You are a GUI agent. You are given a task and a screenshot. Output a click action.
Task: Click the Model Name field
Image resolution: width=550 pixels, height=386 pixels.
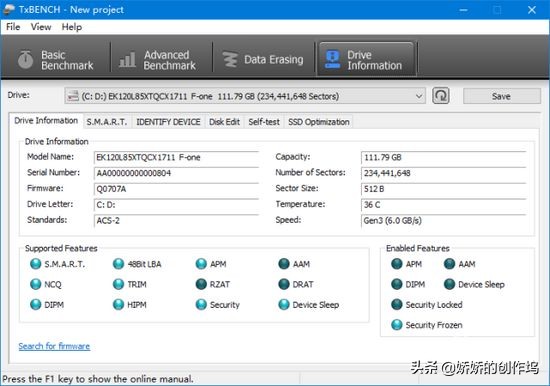(x=176, y=157)
